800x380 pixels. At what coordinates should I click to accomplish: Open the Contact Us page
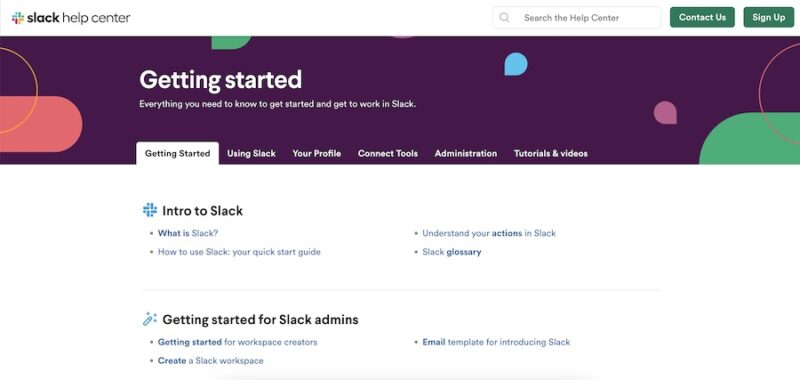point(702,17)
